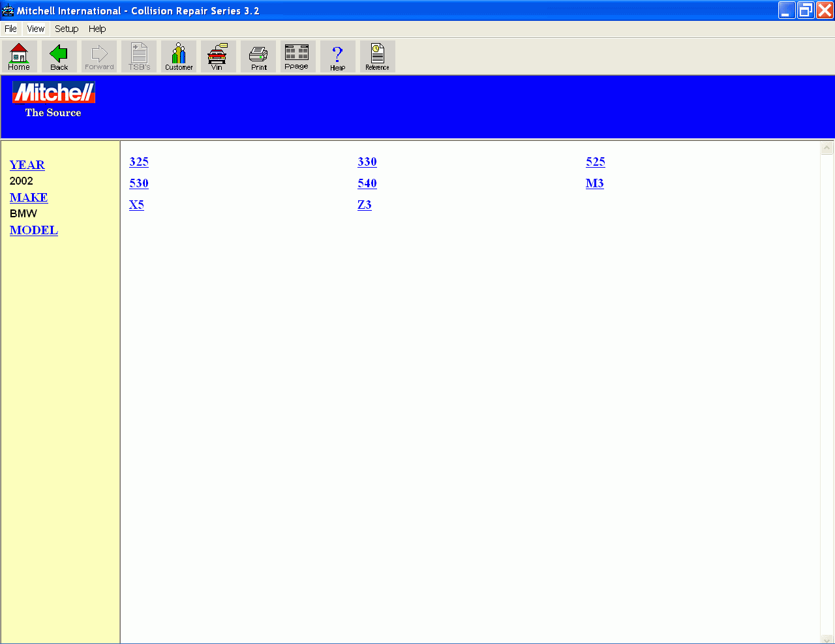
Task: Click the scrollbar up arrow
Action: 827,148
